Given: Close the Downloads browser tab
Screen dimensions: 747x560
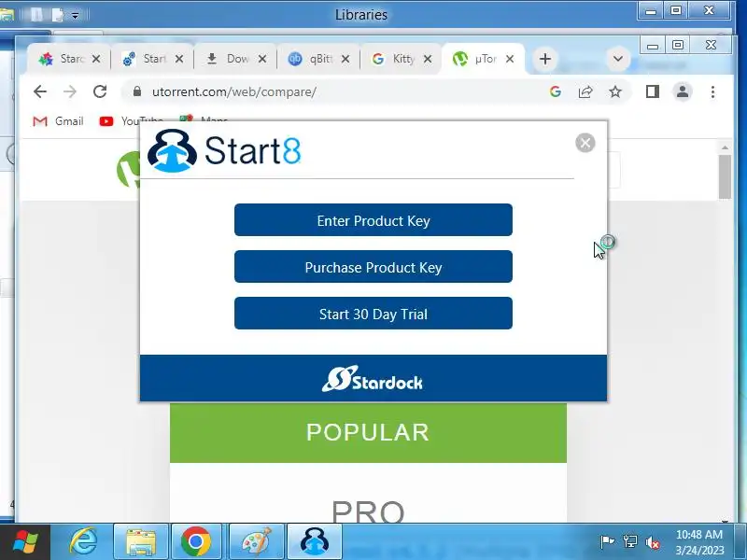Looking at the screenshot, I should coord(262,59).
